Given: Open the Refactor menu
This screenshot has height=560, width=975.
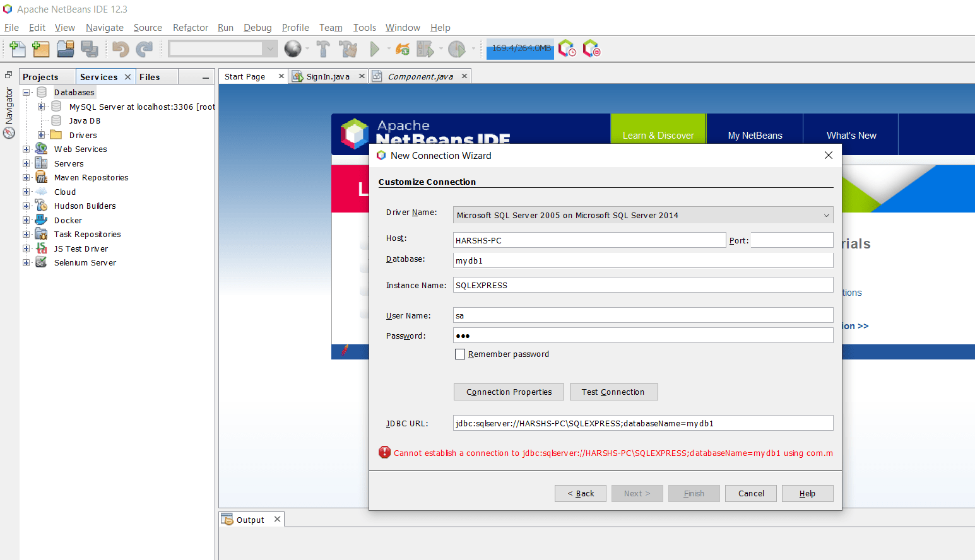Looking at the screenshot, I should tap(191, 28).
